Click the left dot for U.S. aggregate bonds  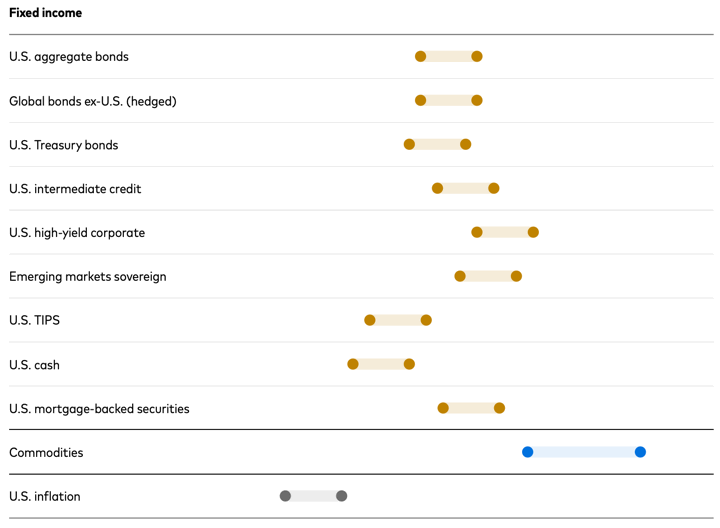pyautogui.click(x=421, y=57)
